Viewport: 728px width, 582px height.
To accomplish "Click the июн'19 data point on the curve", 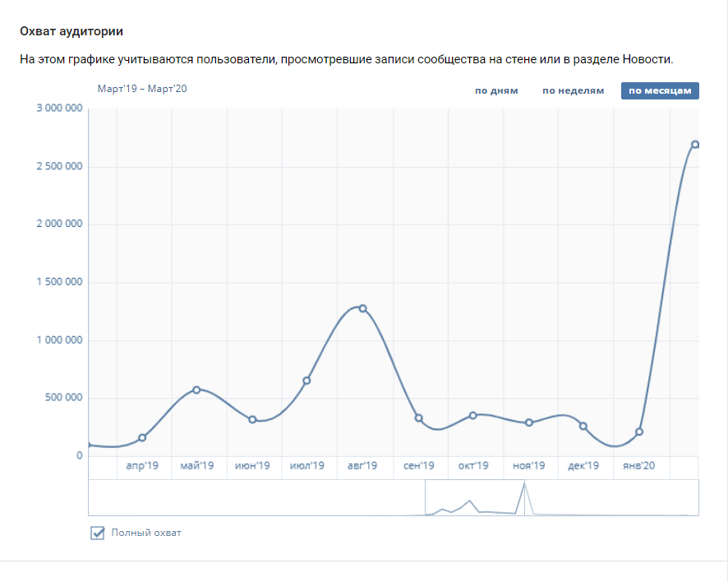I will coord(251,419).
